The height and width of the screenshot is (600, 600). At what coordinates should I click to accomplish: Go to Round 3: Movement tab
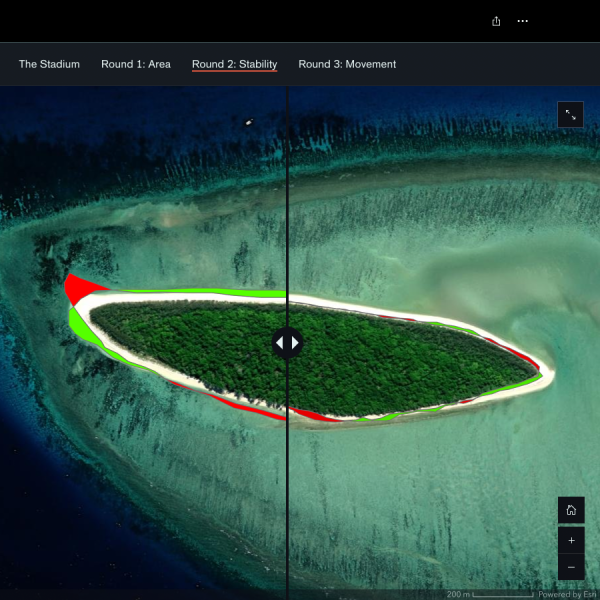click(347, 64)
